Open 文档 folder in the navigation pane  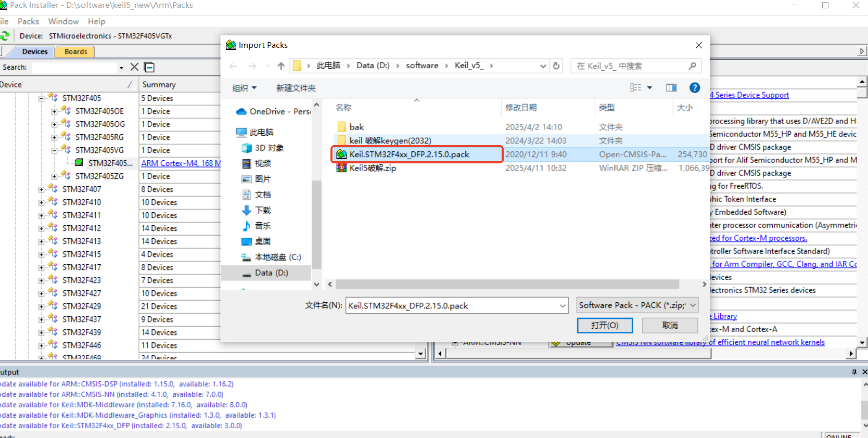click(x=257, y=195)
